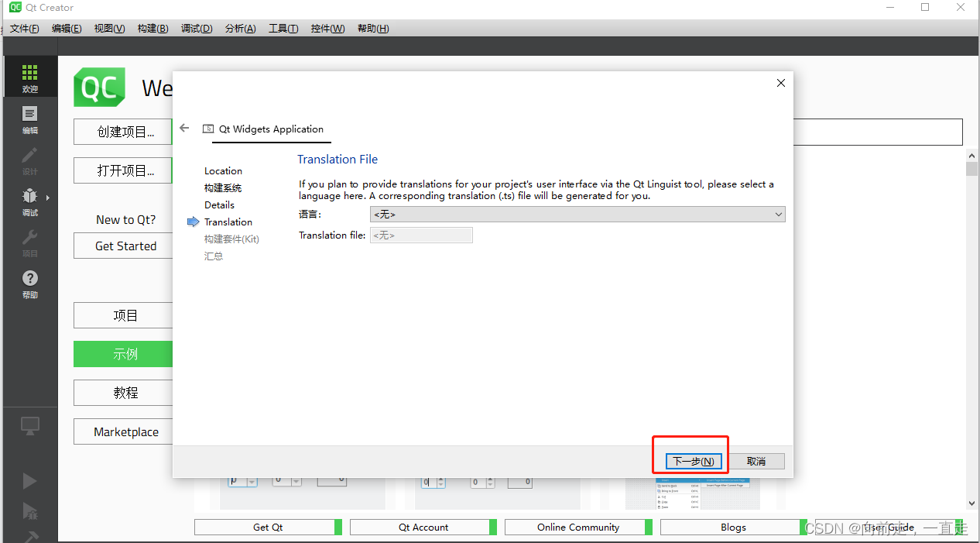The width and height of the screenshot is (980, 543).
Task: Open the 工具(T) menu
Action: (283, 29)
